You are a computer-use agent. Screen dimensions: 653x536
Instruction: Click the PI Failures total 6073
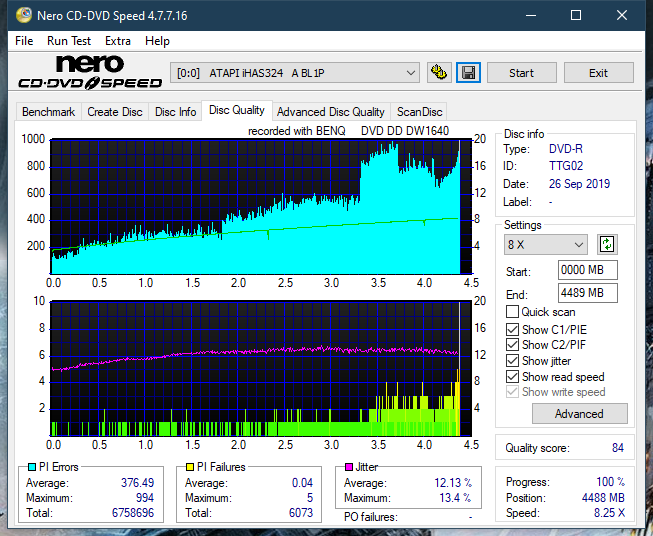(301, 513)
